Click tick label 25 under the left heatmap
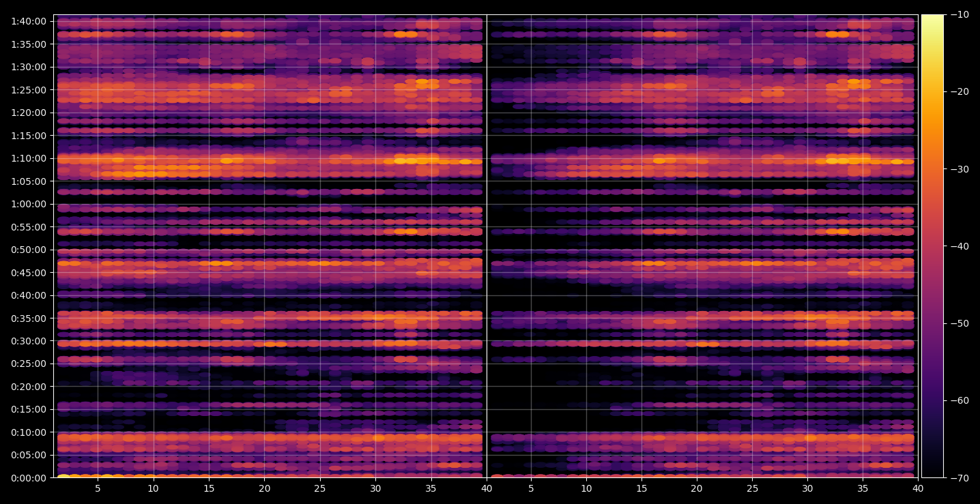980x504 pixels. [320, 488]
